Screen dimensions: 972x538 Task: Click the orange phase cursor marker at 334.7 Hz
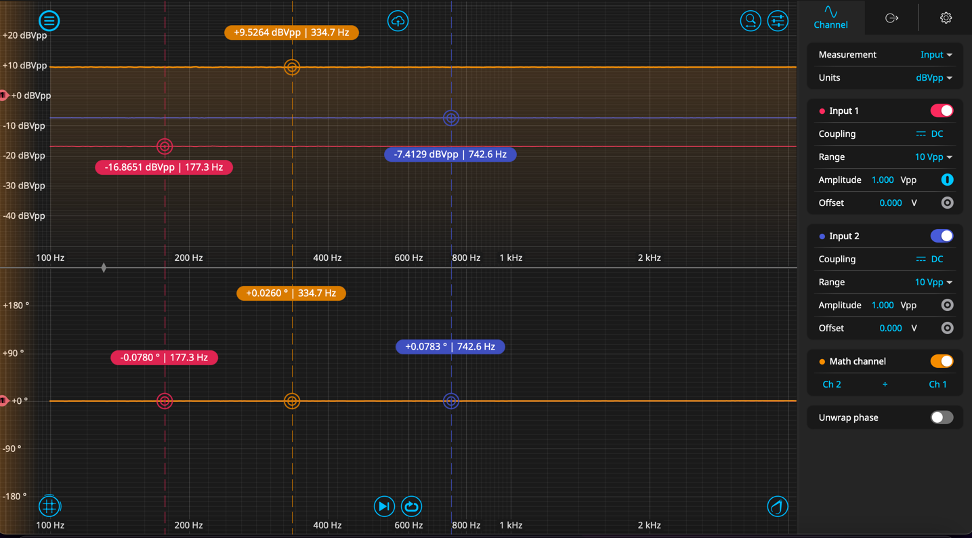coord(292,401)
